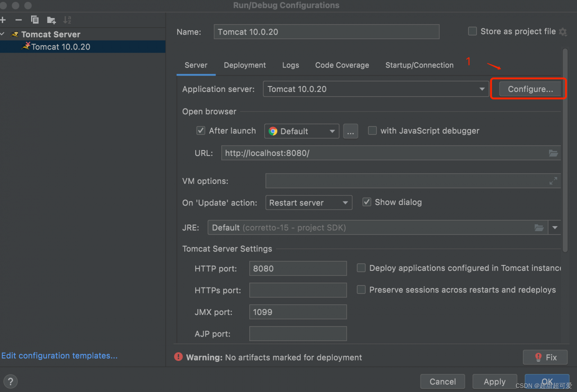Open the help question mark icon

point(10,382)
